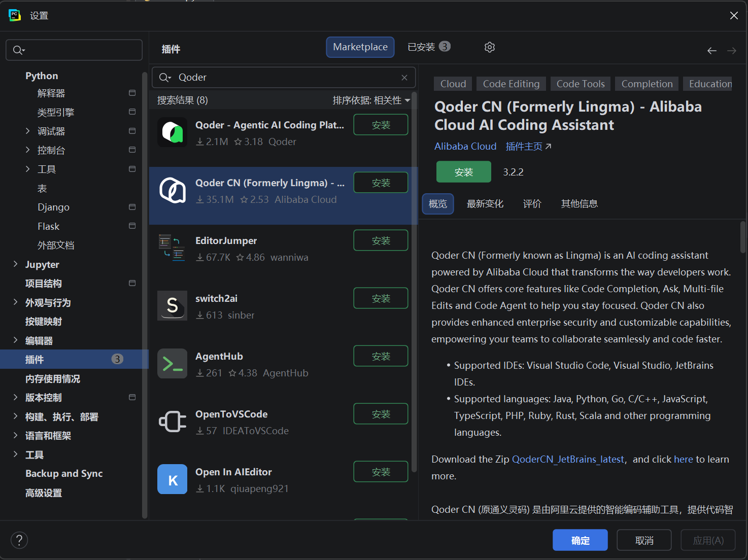Expand the 编辑器 settings section
Screen dimensions: 748x560
pyautogui.click(x=16, y=340)
